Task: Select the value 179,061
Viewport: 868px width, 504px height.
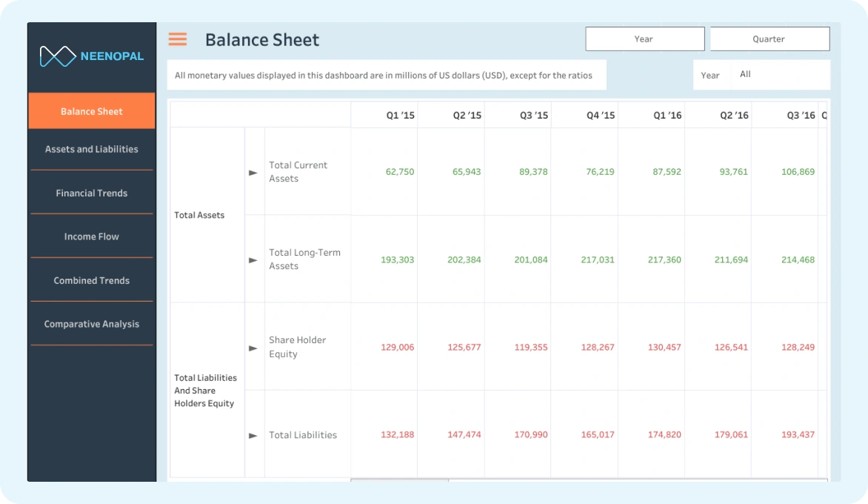Action: (x=731, y=435)
